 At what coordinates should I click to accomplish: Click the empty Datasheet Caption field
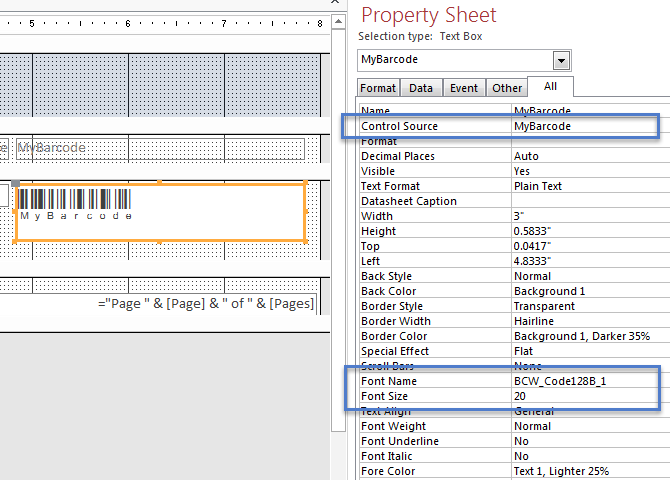tap(590, 201)
